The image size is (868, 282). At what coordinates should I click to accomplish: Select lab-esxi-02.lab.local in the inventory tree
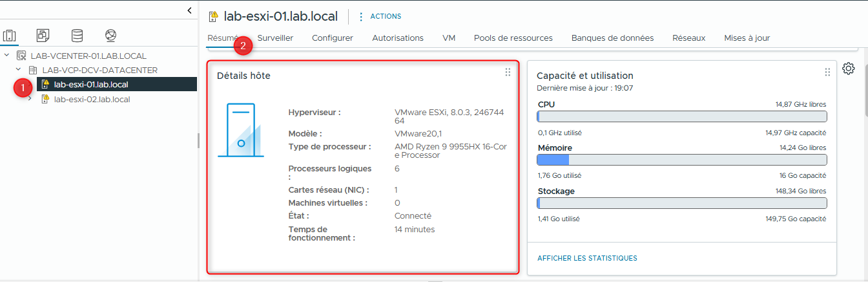pyautogui.click(x=92, y=99)
